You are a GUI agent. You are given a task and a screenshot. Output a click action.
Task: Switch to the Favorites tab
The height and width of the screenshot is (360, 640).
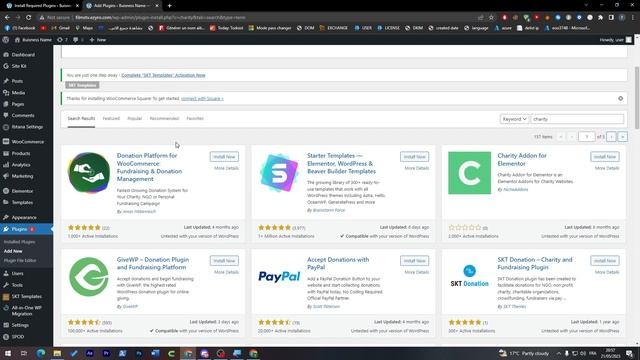point(195,118)
